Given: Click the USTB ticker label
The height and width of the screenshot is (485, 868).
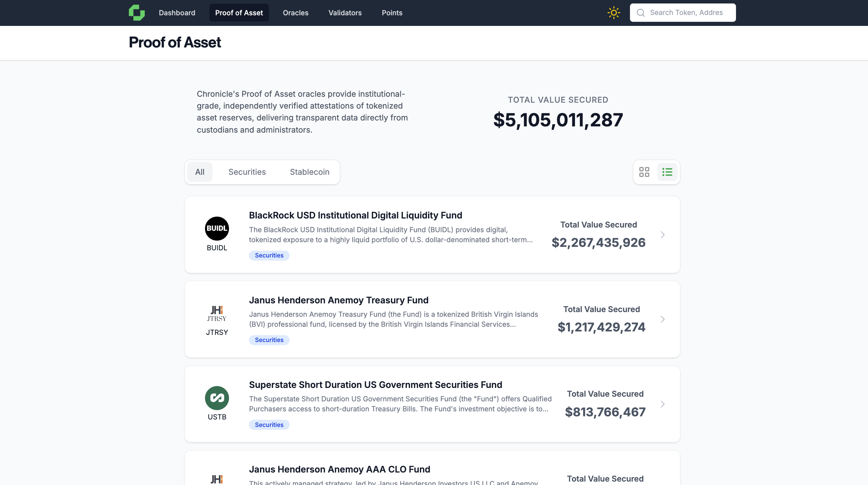Looking at the screenshot, I should point(217,417).
